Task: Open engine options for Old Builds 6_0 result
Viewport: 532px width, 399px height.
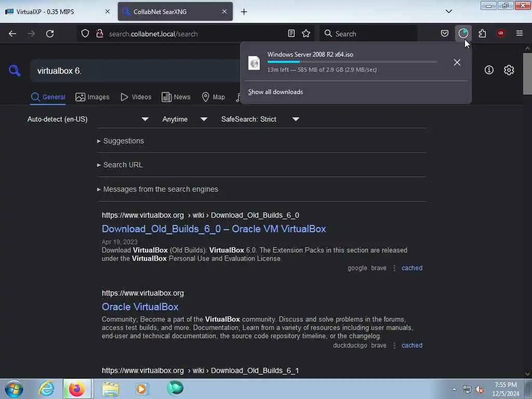Action: (394, 268)
